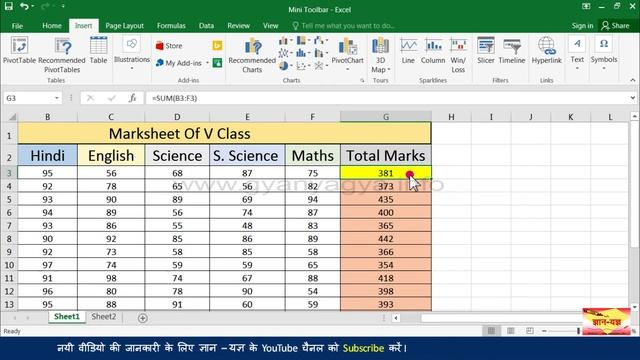This screenshot has height=360, width=640.
Task: Open the Text group dropdown
Action: 577,53
